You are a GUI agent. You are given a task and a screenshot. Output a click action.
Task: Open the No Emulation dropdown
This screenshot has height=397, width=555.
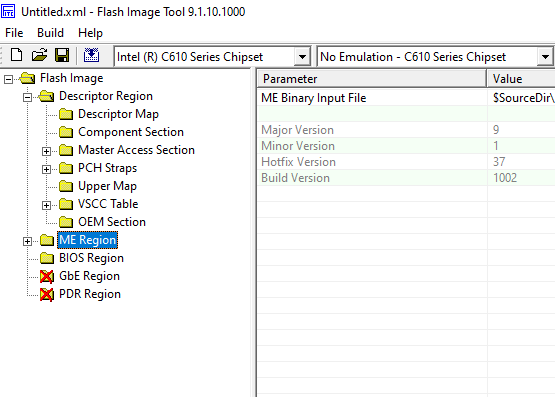click(x=545, y=57)
